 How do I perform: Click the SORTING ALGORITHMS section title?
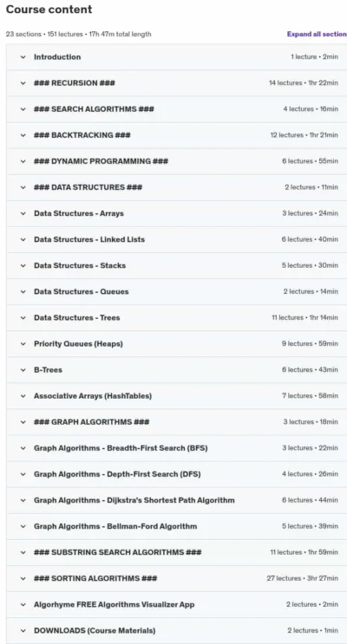[x=95, y=578]
